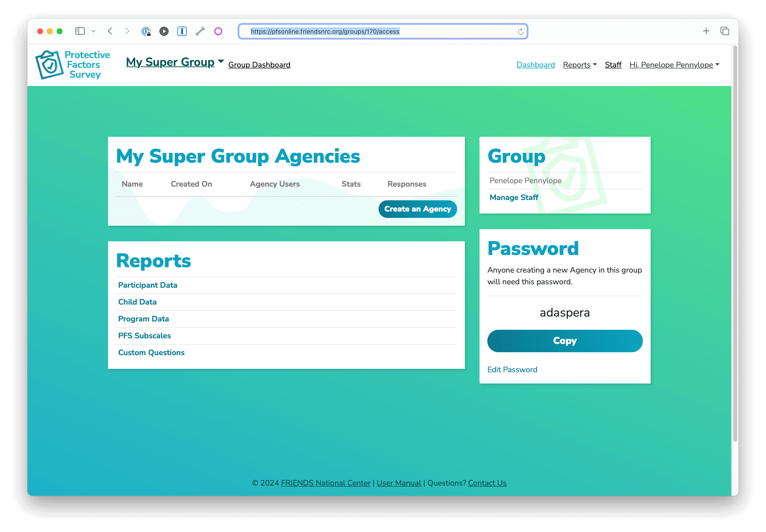
Task: Click the Create an Agency button
Action: tap(417, 209)
